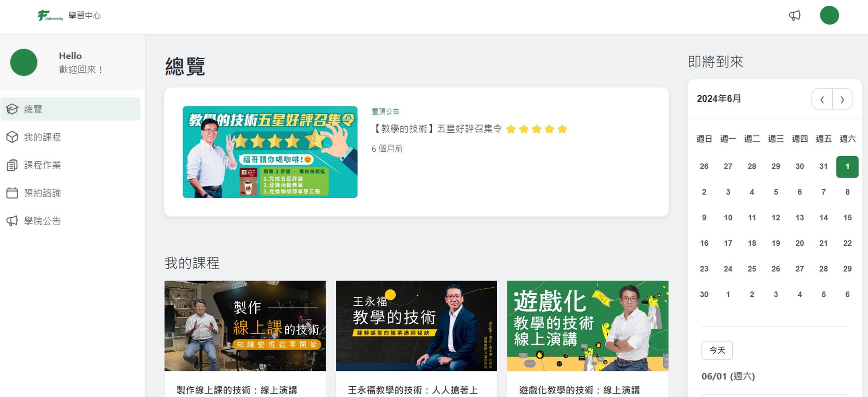This screenshot has width=868, height=397.
Task: Click the pinned announcement banner image
Action: 270,152
